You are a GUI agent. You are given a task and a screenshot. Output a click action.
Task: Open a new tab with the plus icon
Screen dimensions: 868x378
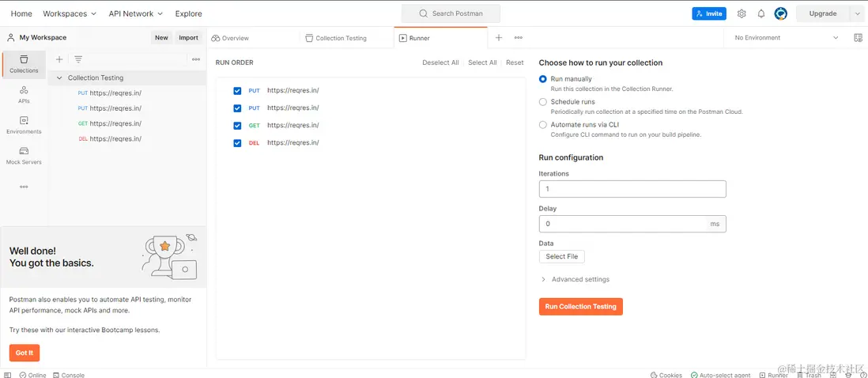coord(499,37)
